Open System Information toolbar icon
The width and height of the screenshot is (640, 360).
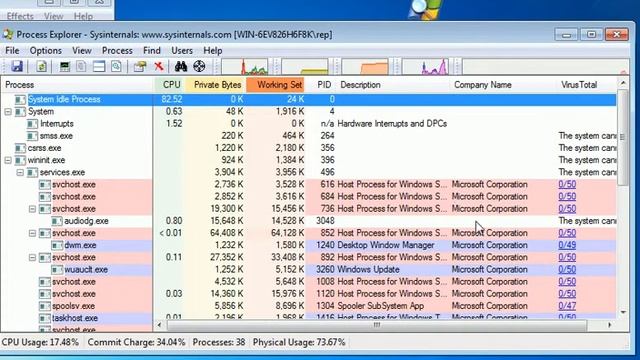pyautogui.click(x=64, y=66)
